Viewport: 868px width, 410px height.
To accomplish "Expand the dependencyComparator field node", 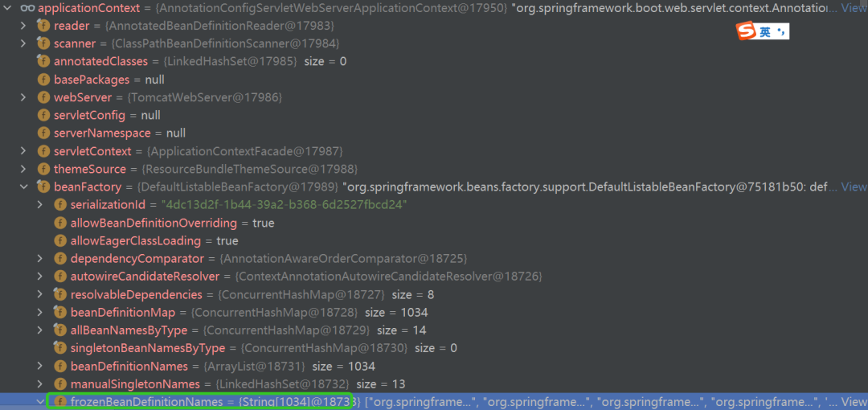I will click(40, 259).
